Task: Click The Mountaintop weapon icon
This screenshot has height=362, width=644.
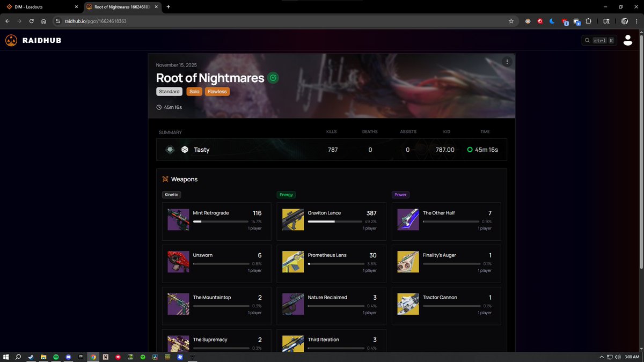Action: click(x=178, y=304)
